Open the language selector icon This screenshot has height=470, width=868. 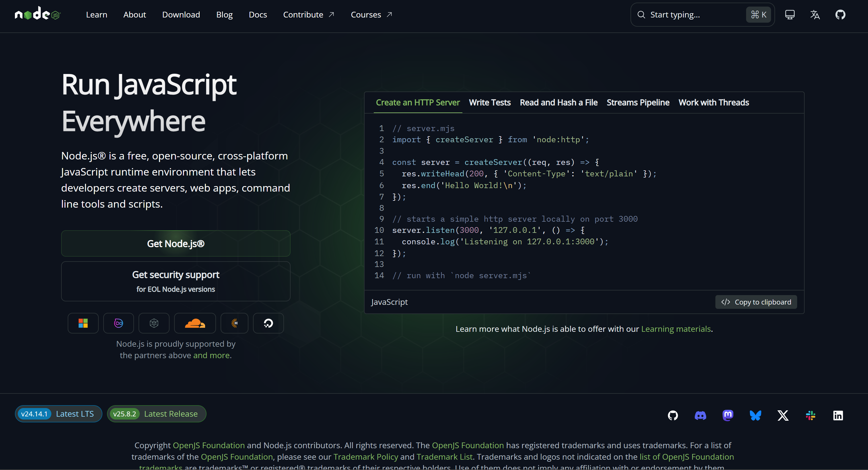[x=815, y=15]
